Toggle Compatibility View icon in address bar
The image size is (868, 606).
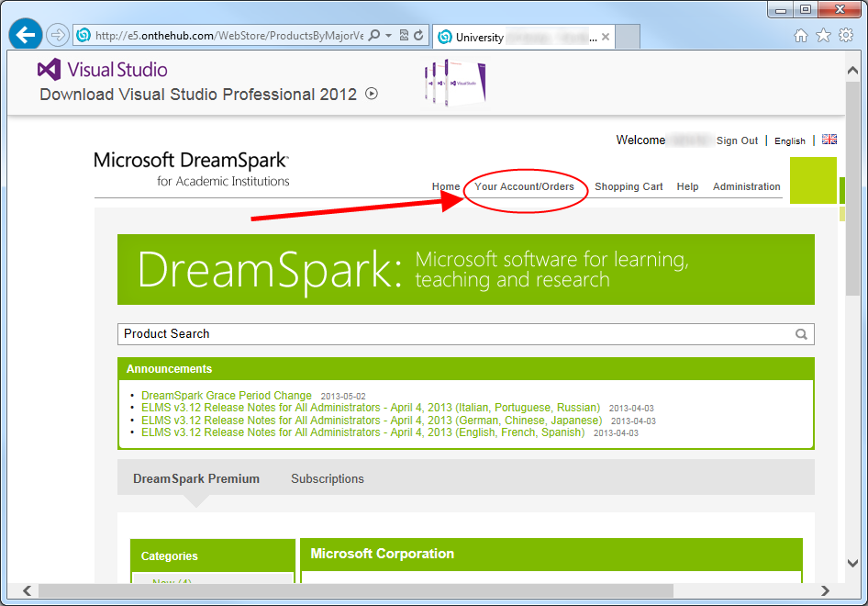click(x=404, y=36)
